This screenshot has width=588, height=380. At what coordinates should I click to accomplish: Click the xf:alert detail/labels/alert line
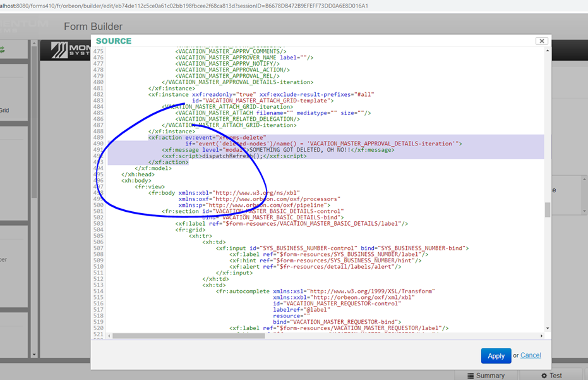click(x=315, y=267)
